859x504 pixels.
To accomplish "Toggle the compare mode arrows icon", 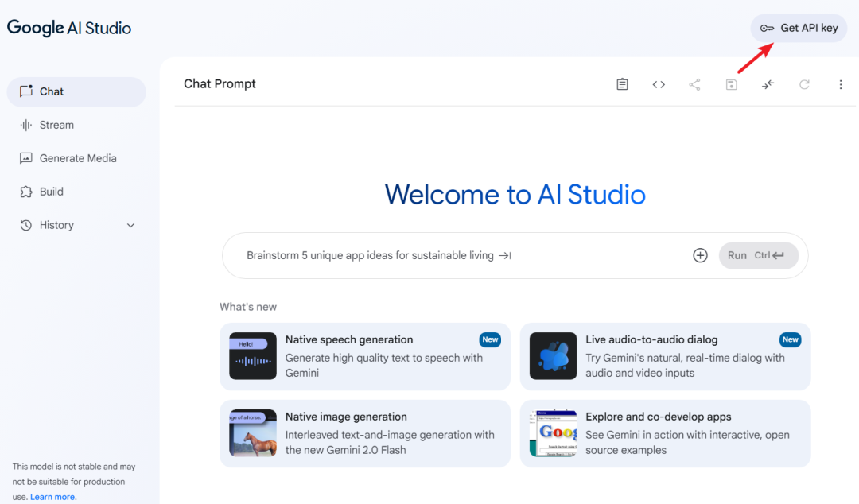I will point(768,84).
